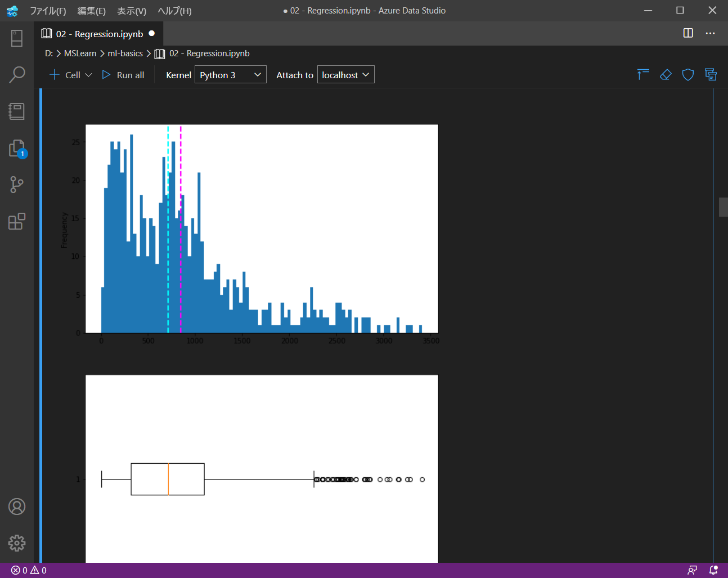Image resolution: width=728 pixels, height=578 pixels.
Task: Click the Run with Parameters icon
Action: click(x=711, y=75)
